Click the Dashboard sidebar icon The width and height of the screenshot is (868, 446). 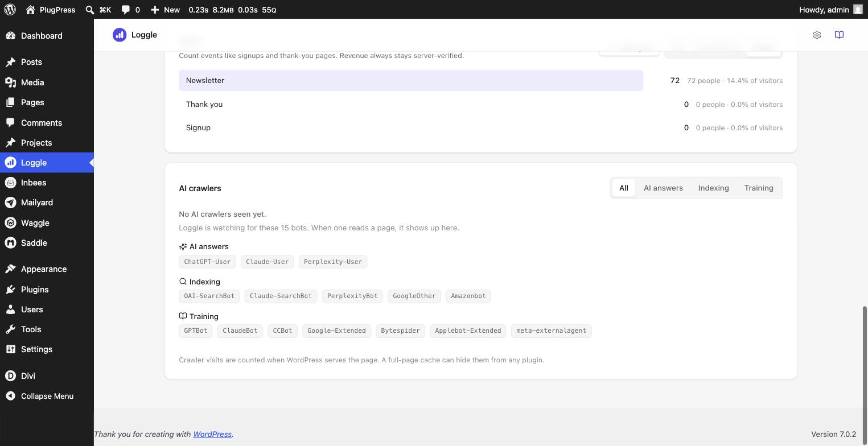click(x=10, y=36)
